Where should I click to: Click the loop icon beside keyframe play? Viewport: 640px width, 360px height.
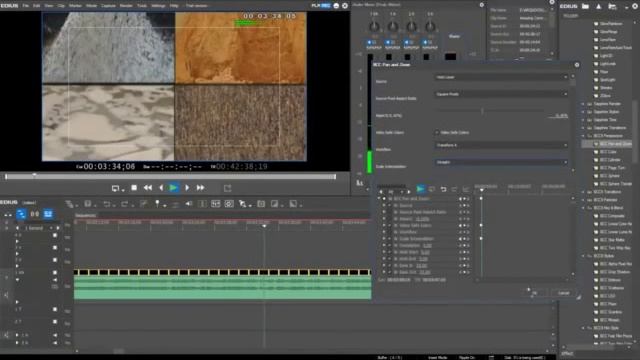pos(431,189)
